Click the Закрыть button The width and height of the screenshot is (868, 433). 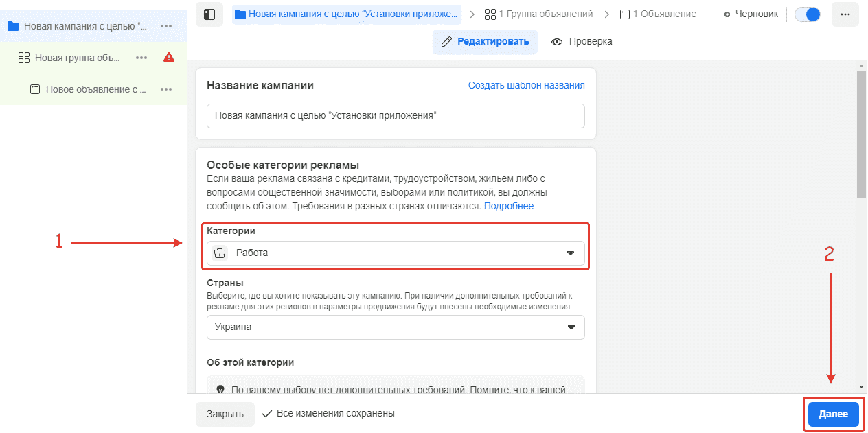pos(225,414)
